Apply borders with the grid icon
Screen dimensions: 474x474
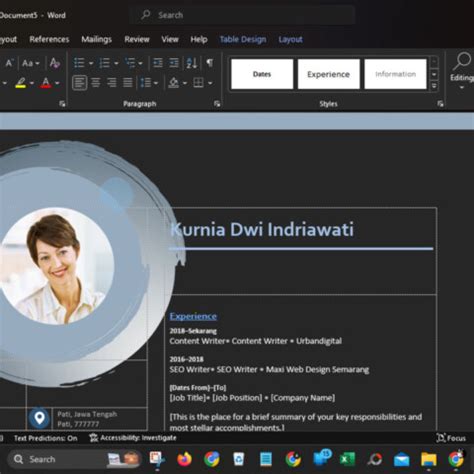[198, 83]
